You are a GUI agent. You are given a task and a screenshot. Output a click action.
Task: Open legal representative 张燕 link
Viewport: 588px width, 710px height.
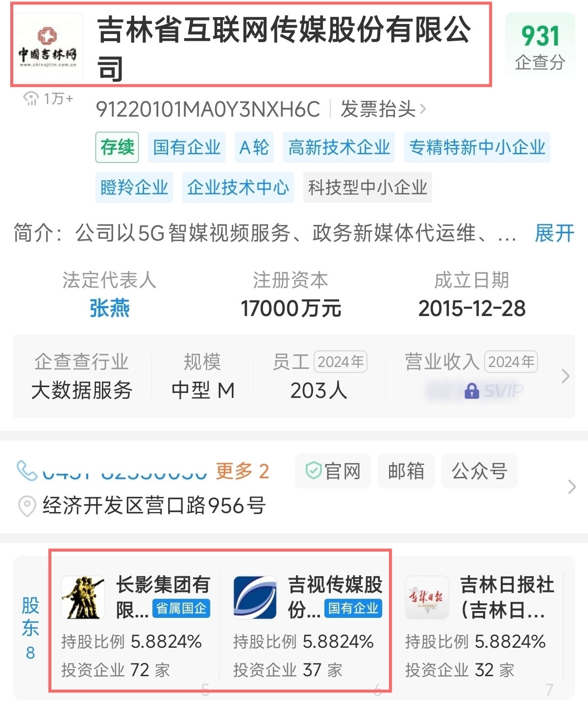pos(109,309)
